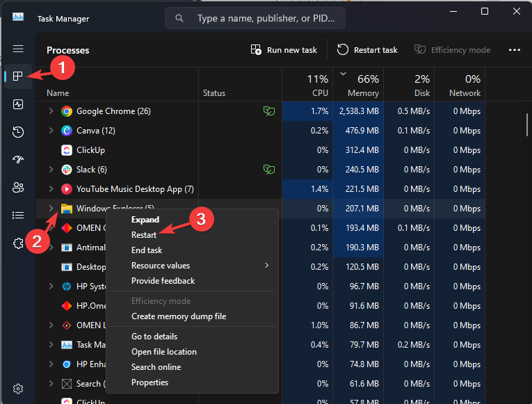Click the first ClickUp app icon
Image resolution: width=532 pixels, height=404 pixels.
[x=67, y=150]
